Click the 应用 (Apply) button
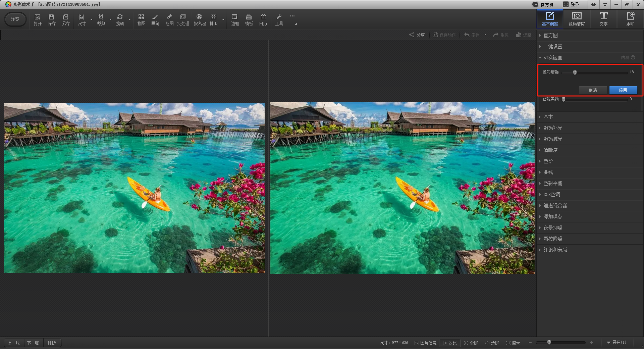Screen dimensions: 644x349 623,90
